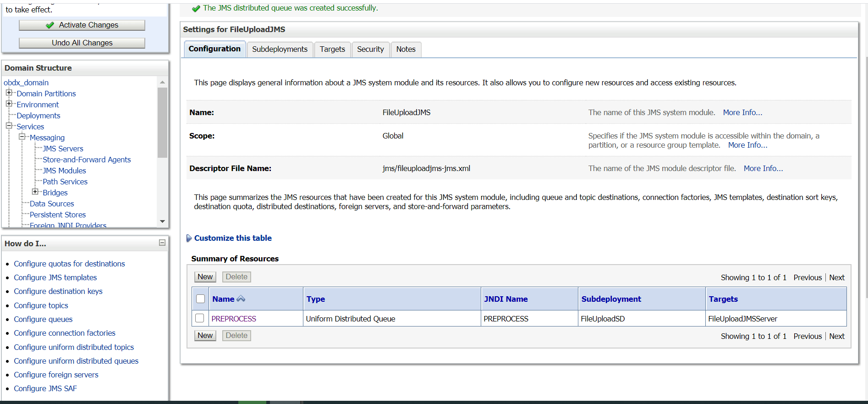868x404 pixels.
Task: Click Previous below the resources table
Action: pos(808,336)
